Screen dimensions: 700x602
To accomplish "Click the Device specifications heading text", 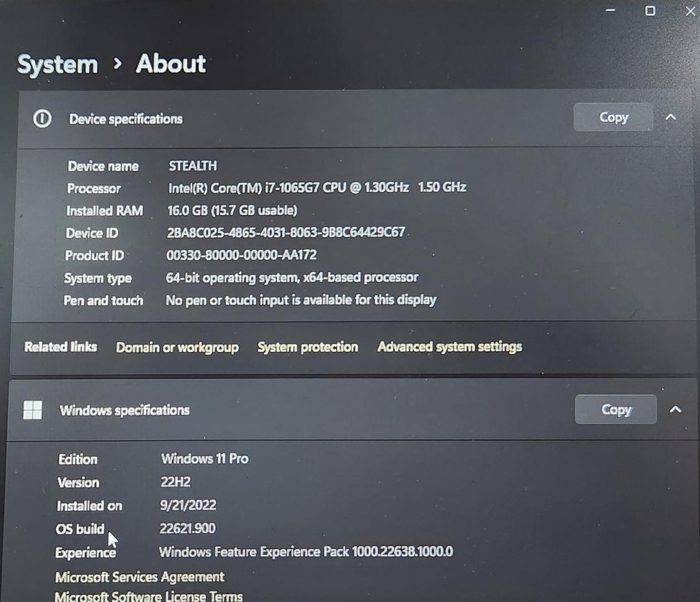I will 125,119.
